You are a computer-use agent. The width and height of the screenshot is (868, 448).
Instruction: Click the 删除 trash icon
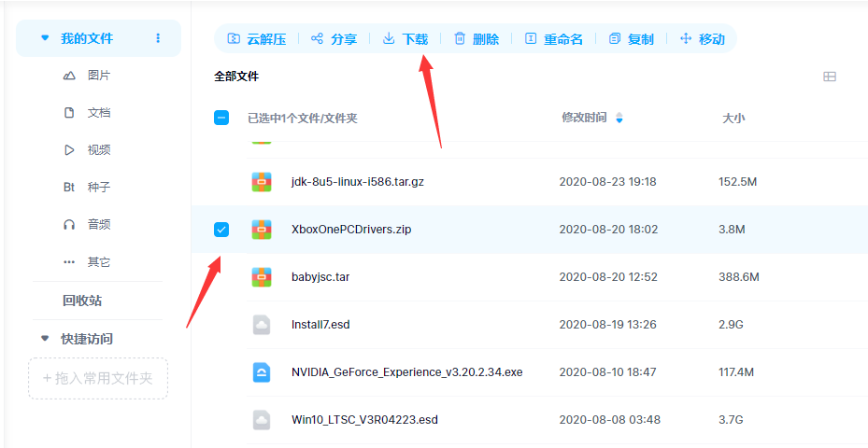pyautogui.click(x=460, y=39)
